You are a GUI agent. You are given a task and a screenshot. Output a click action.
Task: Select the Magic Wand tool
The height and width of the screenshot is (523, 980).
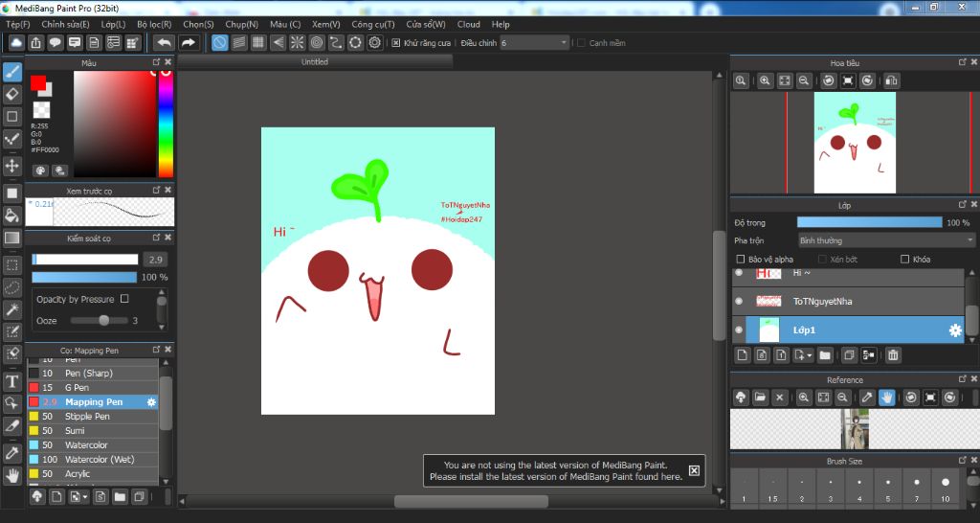[11, 309]
